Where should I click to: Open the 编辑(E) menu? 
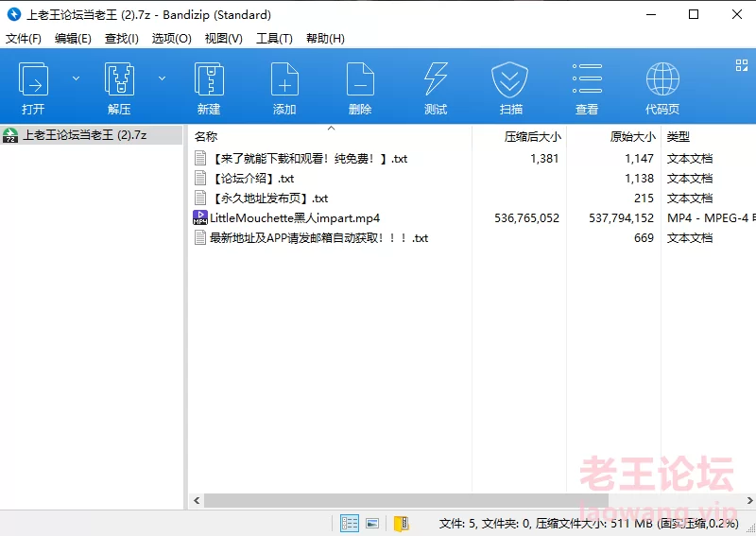click(x=73, y=39)
